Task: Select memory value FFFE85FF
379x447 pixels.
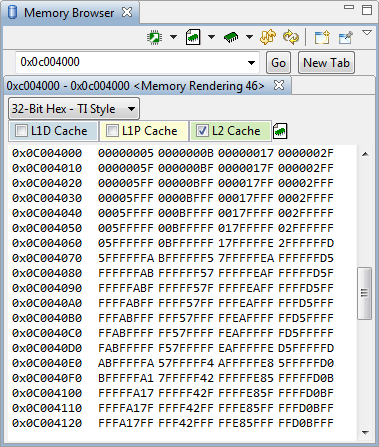Action: (x=246, y=408)
